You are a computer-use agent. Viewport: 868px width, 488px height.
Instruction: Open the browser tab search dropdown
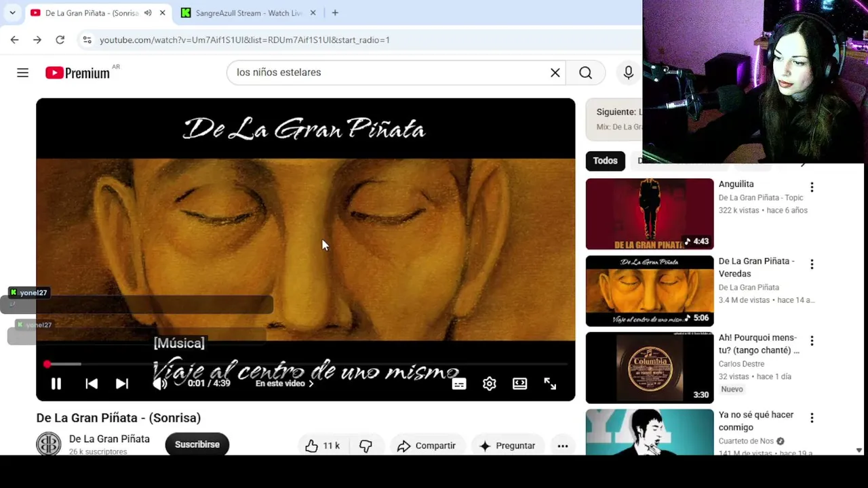tap(12, 13)
